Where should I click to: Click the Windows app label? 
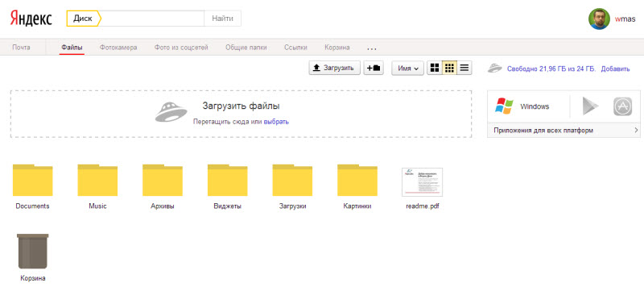(x=535, y=106)
